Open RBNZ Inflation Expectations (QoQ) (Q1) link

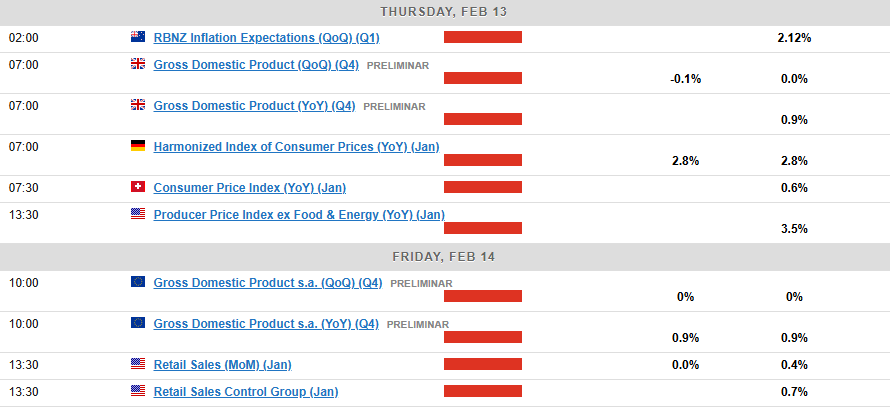266,38
